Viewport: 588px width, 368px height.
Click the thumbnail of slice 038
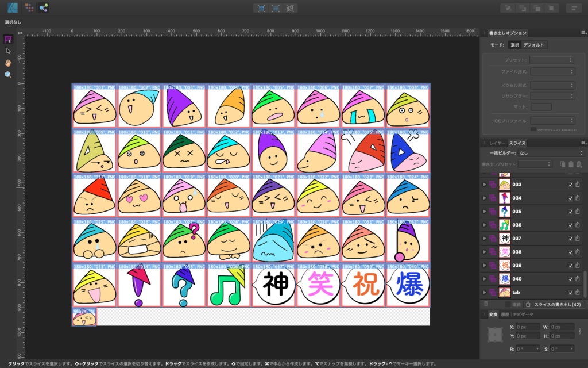505,251
